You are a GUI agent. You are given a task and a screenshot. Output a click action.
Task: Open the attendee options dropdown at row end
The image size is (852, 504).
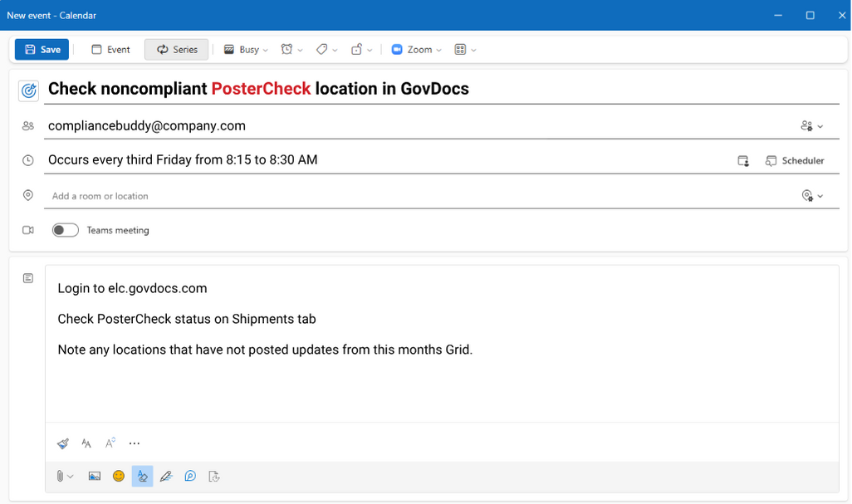pos(812,126)
